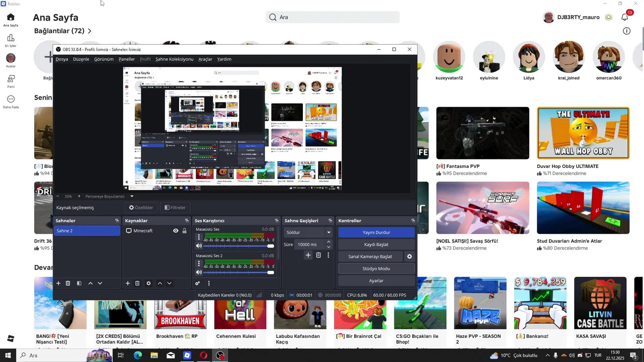
Task: Open Düzenle menu in OBS
Action: click(x=81, y=59)
